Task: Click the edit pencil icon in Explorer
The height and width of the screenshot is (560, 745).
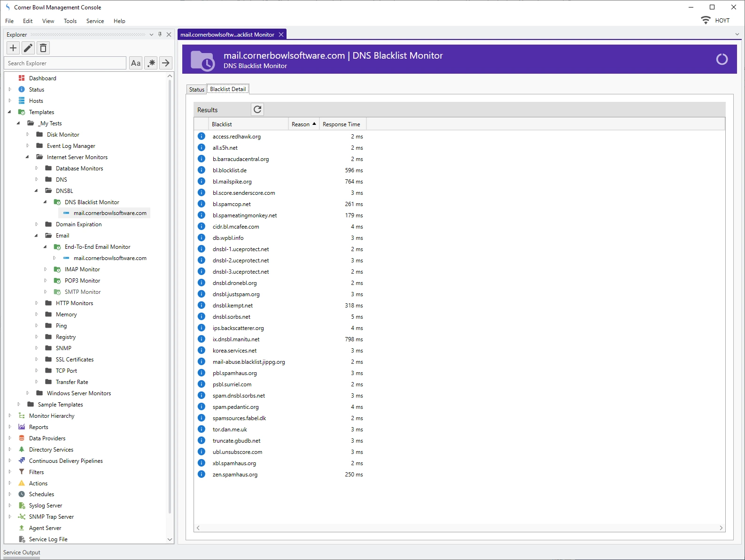Action: (x=28, y=48)
